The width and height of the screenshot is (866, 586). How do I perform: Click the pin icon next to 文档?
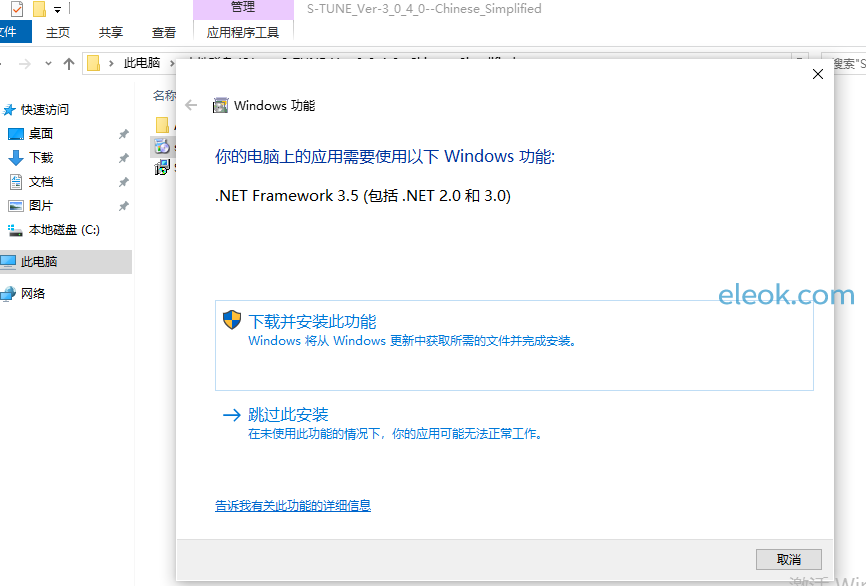click(x=124, y=182)
